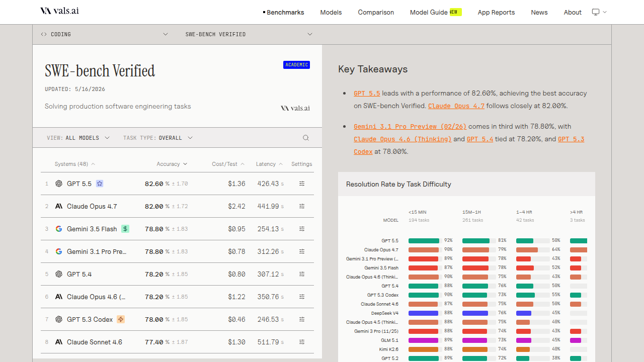Click the star badge next to GPT 5.5
Viewport: 644px width, 362px height.
(100, 184)
